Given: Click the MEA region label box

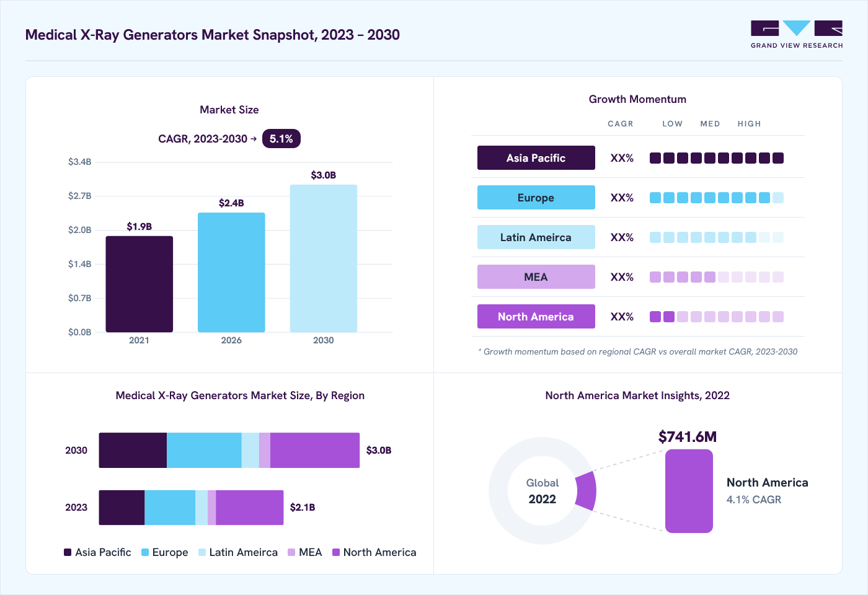Looking at the screenshot, I should coord(536,277).
